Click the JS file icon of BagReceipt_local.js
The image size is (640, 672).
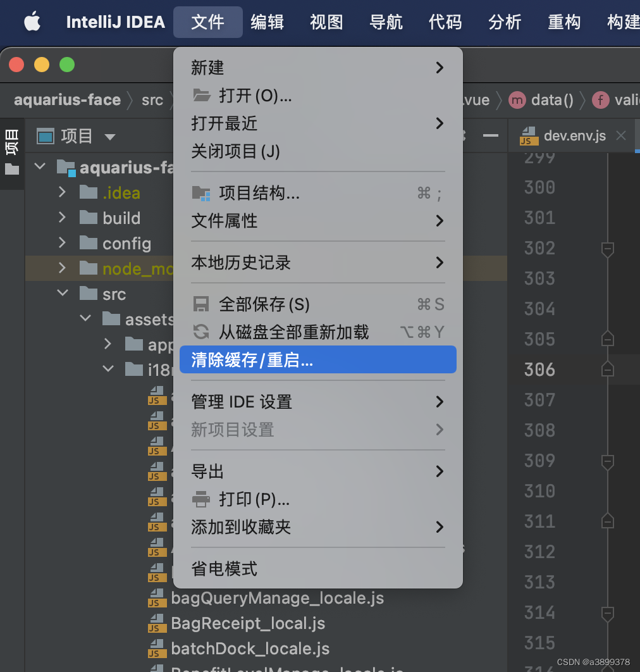tap(156, 623)
